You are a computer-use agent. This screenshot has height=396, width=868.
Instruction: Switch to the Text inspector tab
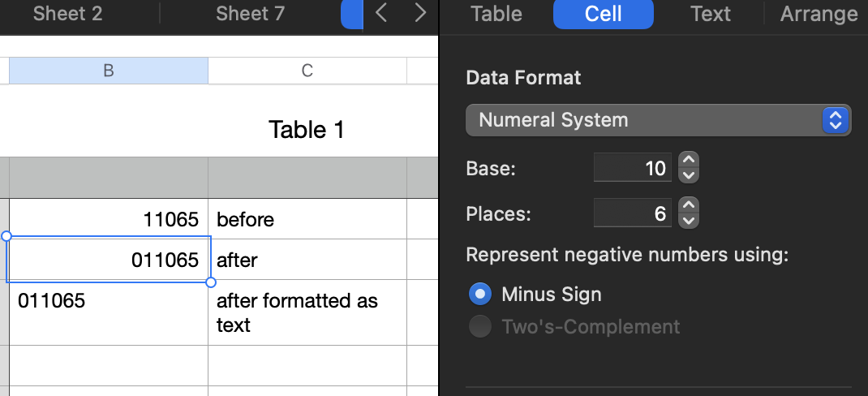[711, 14]
